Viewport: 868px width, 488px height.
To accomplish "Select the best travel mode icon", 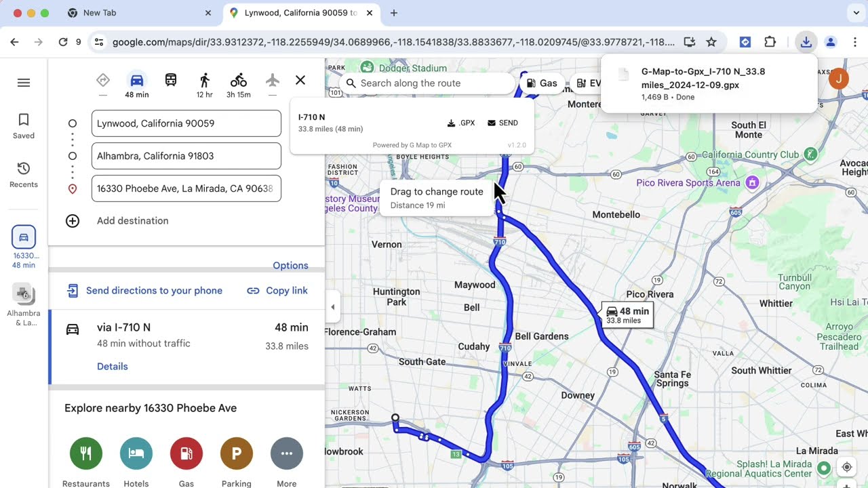I will click(103, 80).
